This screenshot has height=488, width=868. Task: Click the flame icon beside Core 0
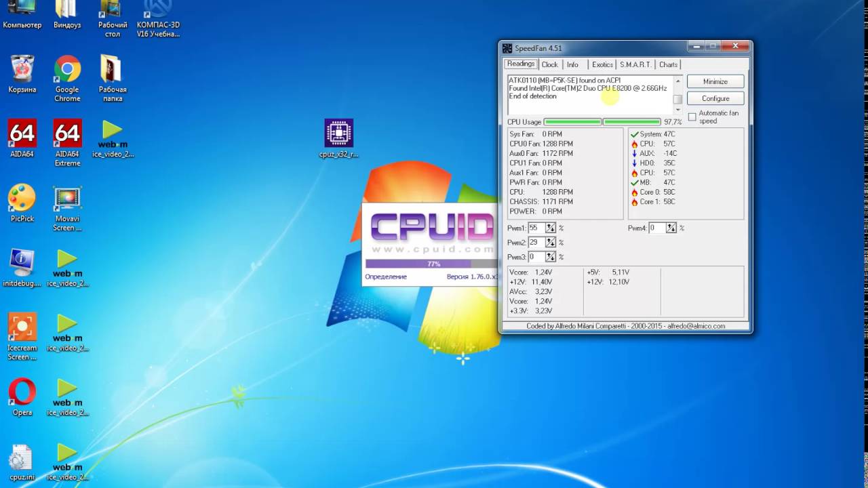pos(635,192)
